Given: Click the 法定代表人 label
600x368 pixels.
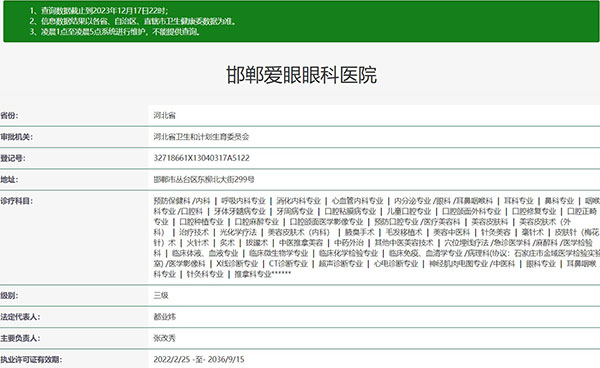Looking at the screenshot, I should (20, 317).
